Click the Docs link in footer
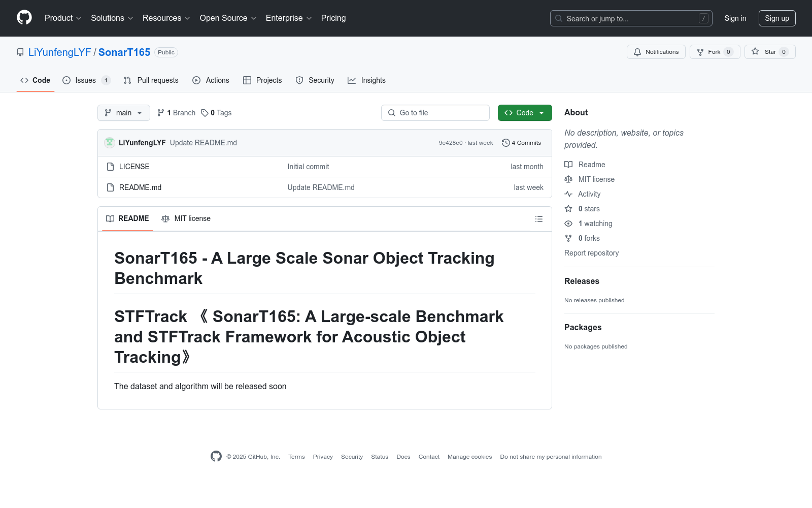Viewport: 812px width, 508px height. (403, 457)
